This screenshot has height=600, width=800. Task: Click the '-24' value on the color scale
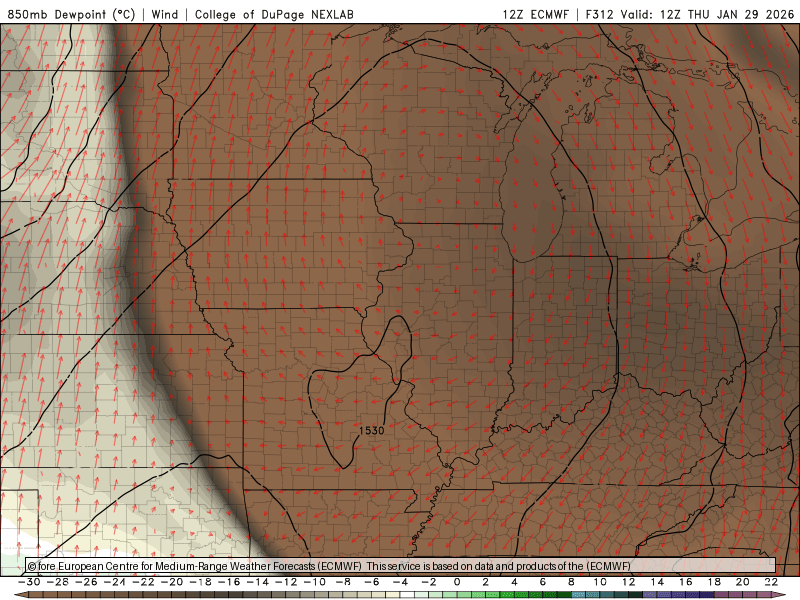tap(115, 582)
